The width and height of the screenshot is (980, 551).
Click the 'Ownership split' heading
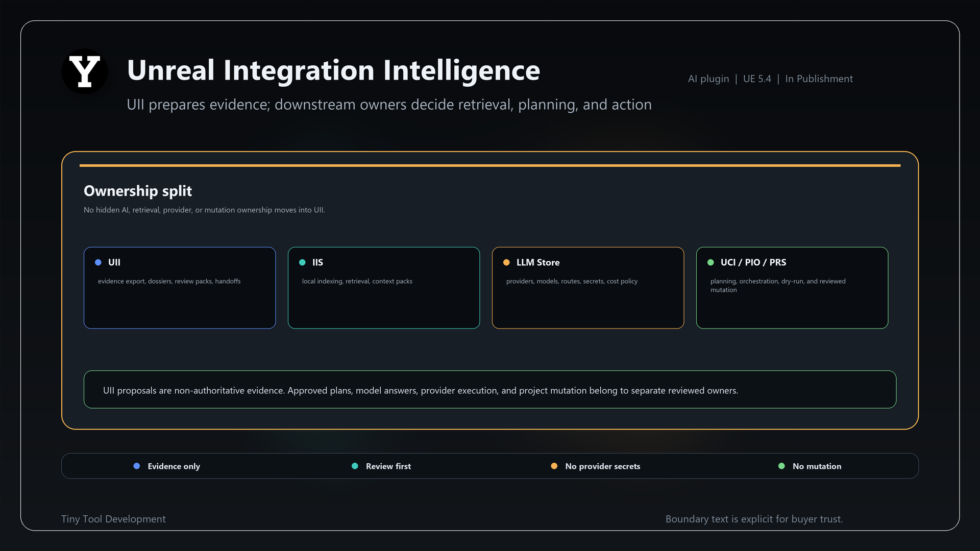click(138, 191)
